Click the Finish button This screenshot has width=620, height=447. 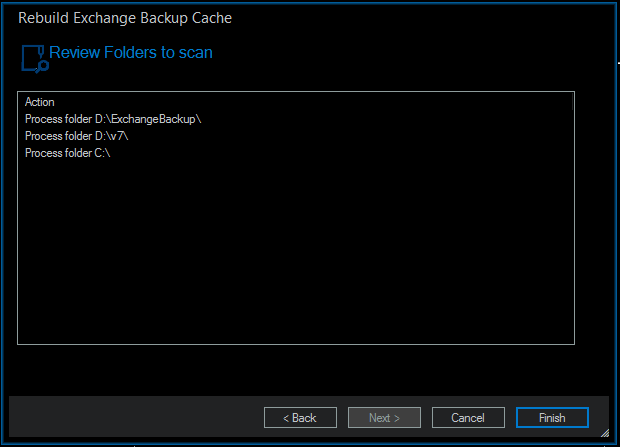pyautogui.click(x=552, y=417)
